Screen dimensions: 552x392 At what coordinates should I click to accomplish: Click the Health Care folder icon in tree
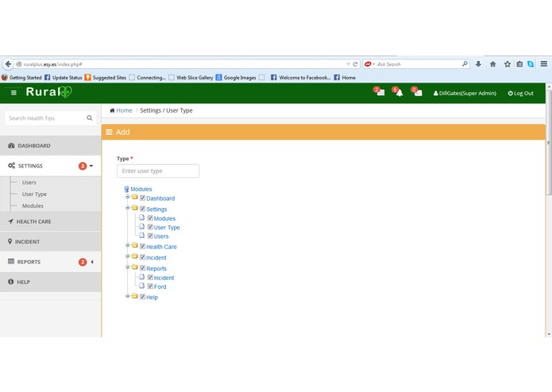[x=134, y=245]
